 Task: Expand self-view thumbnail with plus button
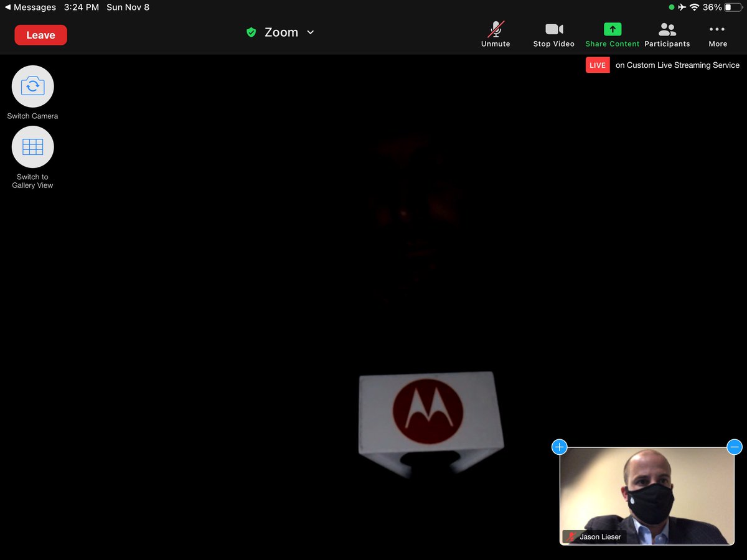pos(559,447)
